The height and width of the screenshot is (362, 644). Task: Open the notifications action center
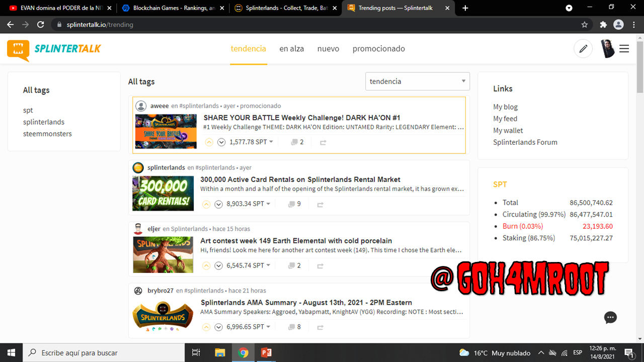coord(628,352)
